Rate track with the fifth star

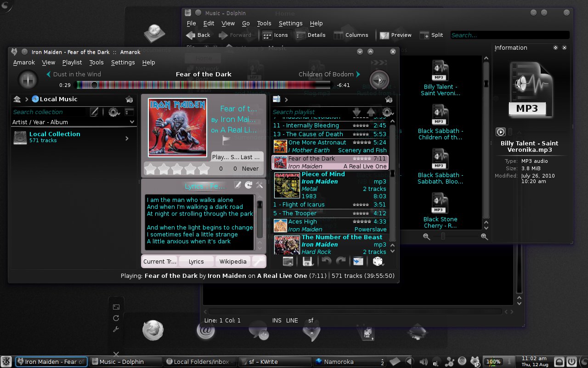coord(204,169)
